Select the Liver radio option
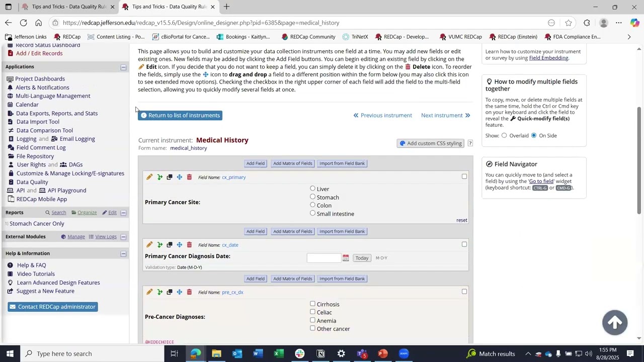644x362 pixels. pos(312,189)
